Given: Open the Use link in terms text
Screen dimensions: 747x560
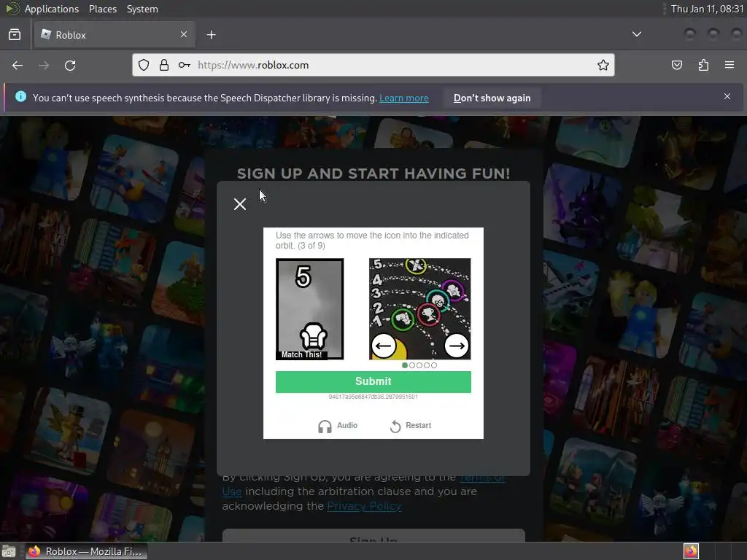Looking at the screenshot, I should click(232, 491).
